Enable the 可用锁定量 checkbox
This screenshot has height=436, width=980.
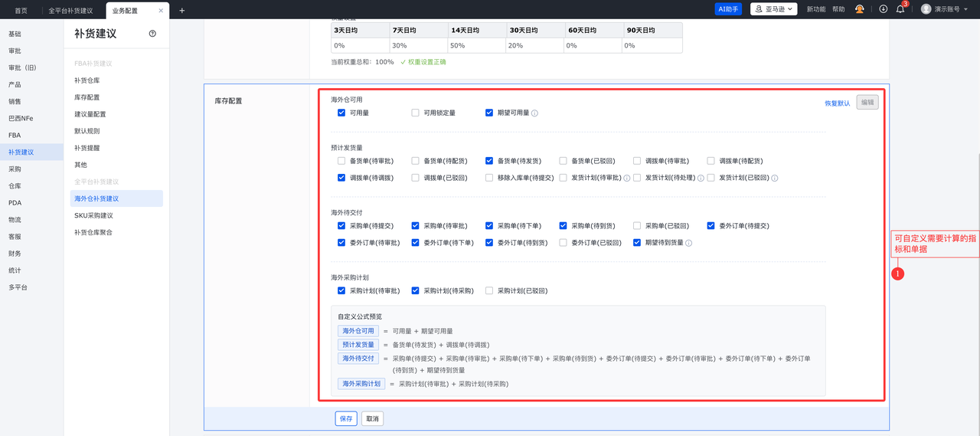416,113
